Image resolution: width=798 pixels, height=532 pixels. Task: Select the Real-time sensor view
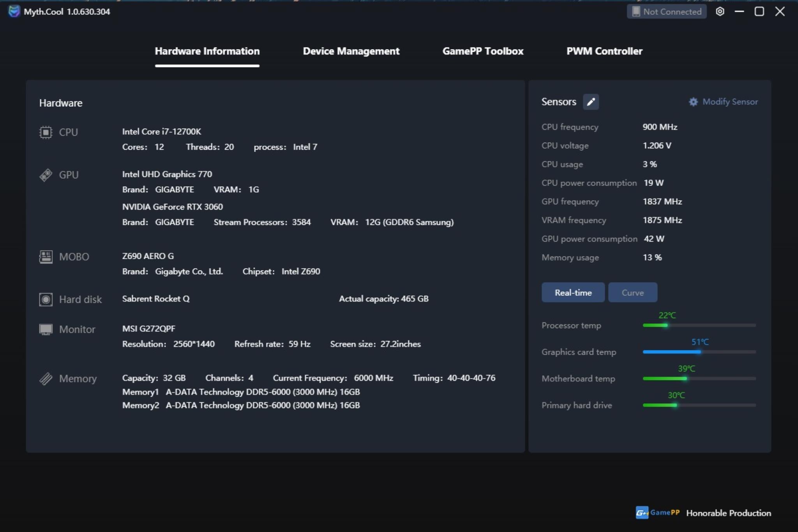(573, 292)
